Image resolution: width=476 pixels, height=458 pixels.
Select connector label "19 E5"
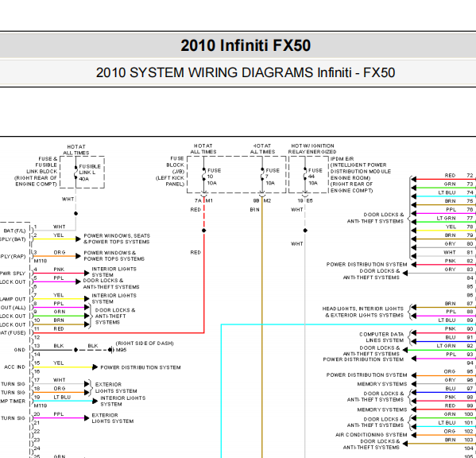point(305,200)
